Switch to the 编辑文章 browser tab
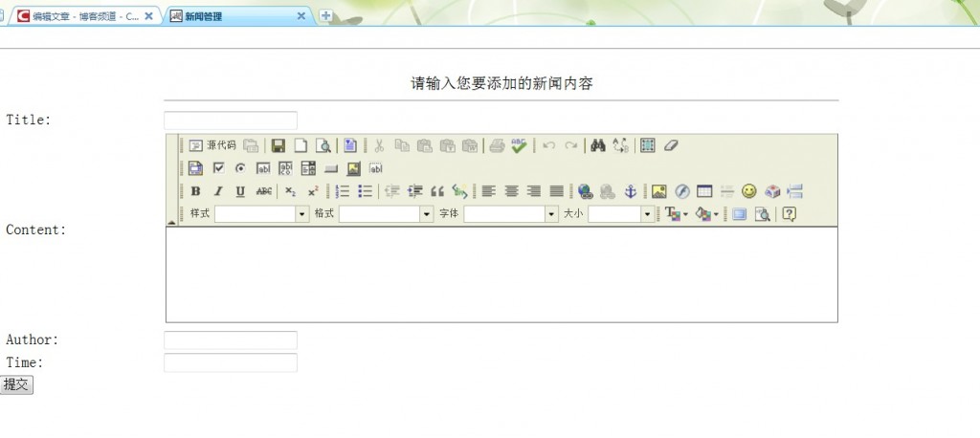The width and height of the screenshot is (980, 438). tap(84, 16)
